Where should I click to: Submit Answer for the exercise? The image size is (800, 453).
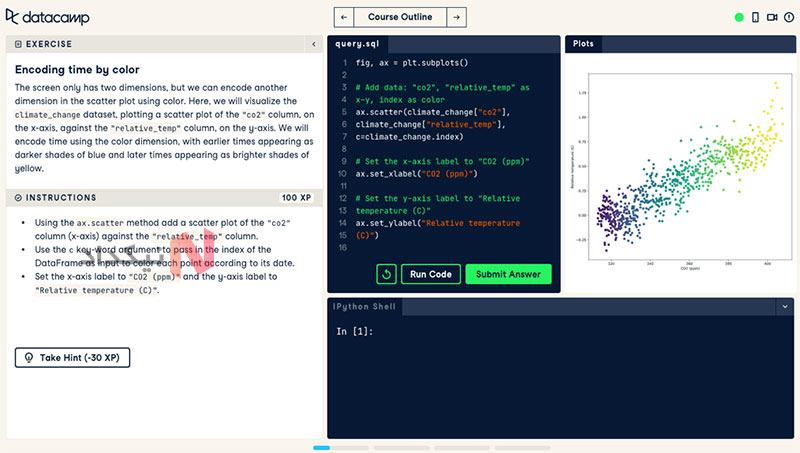point(508,274)
